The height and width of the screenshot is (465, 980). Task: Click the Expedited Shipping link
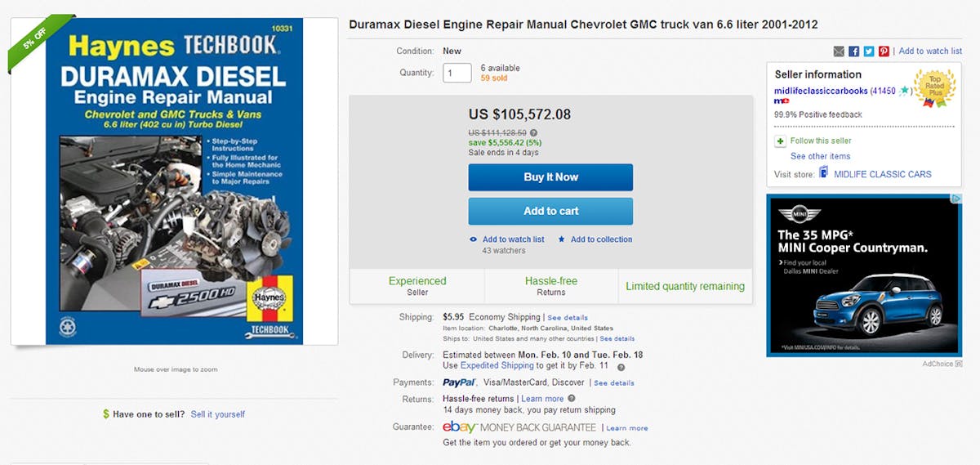(496, 366)
